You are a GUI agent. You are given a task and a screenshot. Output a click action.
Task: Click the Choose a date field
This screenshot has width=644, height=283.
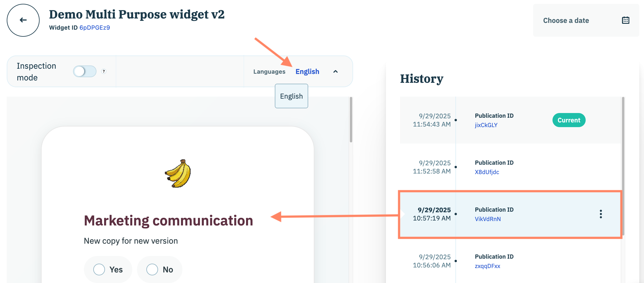(x=566, y=21)
